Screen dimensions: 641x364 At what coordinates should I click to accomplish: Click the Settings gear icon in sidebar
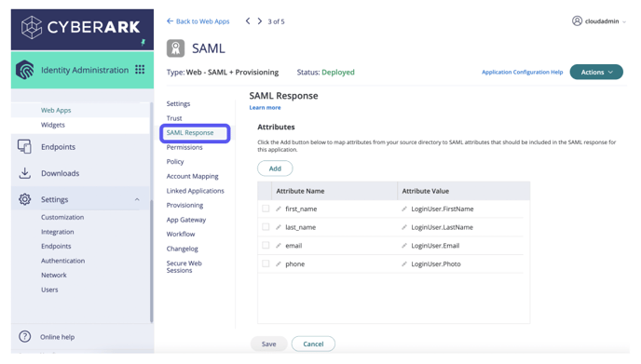coord(24,199)
